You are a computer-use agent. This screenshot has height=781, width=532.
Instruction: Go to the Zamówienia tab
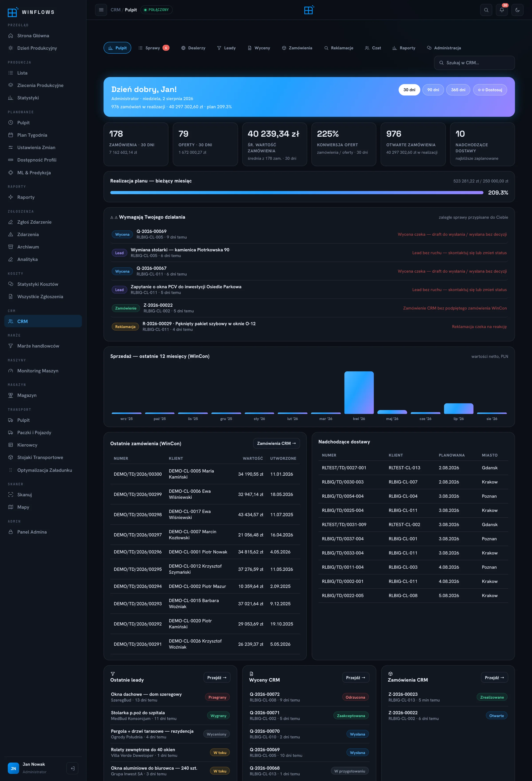[297, 48]
